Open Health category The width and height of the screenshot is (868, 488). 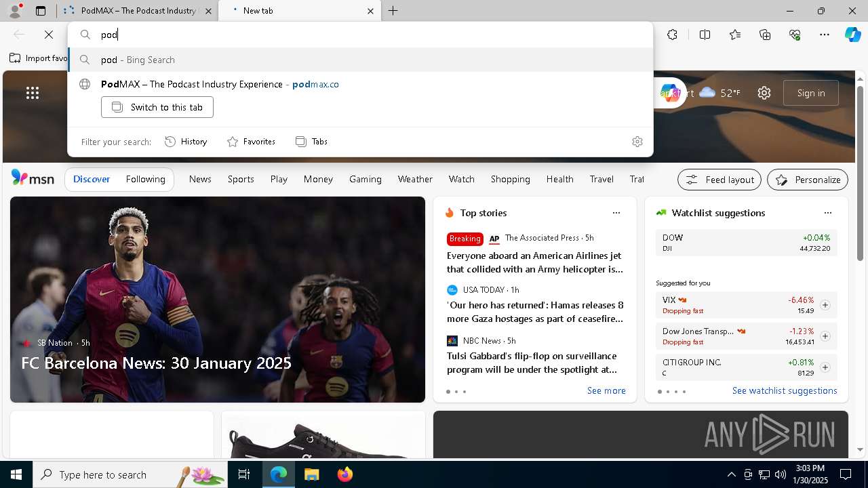coord(559,179)
